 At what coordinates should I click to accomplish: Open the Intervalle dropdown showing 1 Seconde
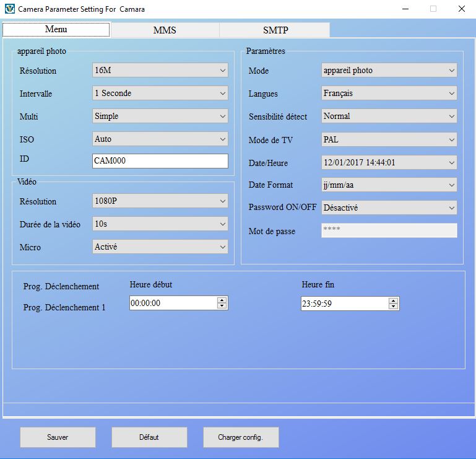(160, 93)
